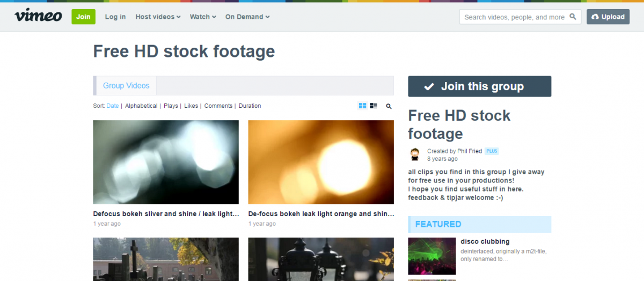Viewport: 644px width, 281px height.
Task: Click the green Join button
Action: coord(83,17)
